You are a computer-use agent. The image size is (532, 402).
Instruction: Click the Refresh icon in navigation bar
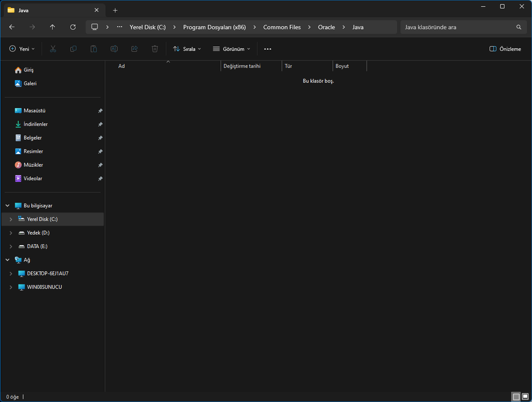click(73, 27)
